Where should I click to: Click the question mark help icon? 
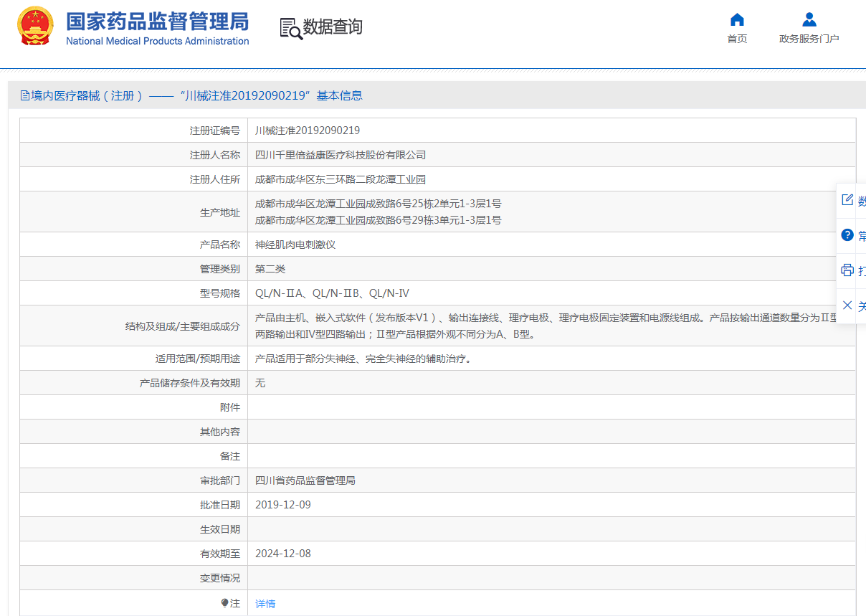(x=847, y=235)
